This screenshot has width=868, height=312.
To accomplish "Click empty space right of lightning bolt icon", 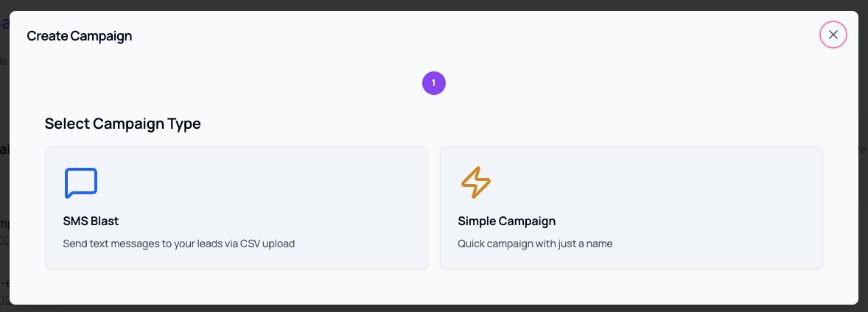I will [648, 183].
